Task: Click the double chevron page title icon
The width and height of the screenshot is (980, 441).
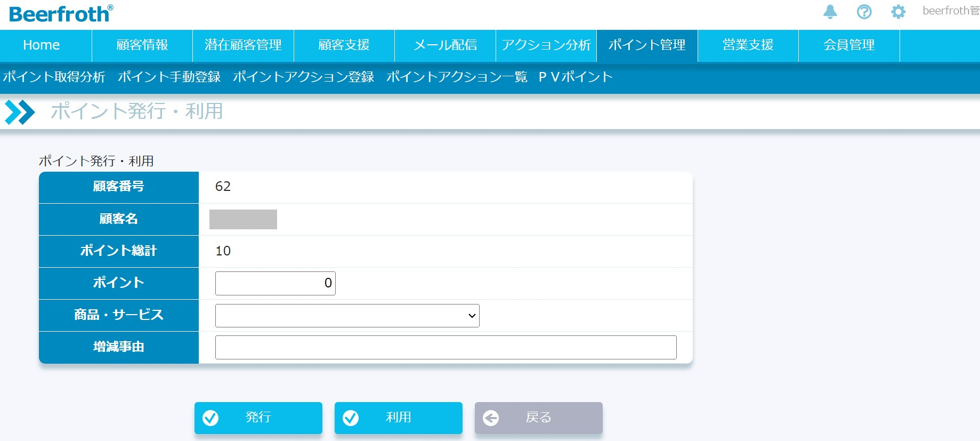Action: (x=19, y=112)
